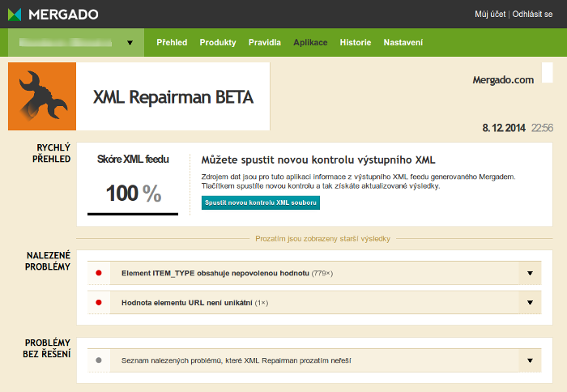Click the XML Repairman BETA title

pyautogui.click(x=173, y=97)
